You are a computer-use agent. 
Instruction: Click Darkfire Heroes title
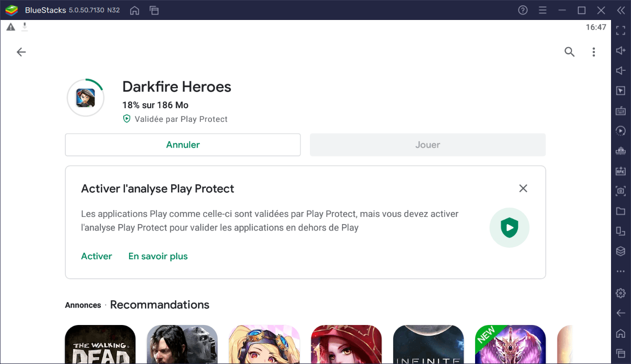click(x=177, y=87)
